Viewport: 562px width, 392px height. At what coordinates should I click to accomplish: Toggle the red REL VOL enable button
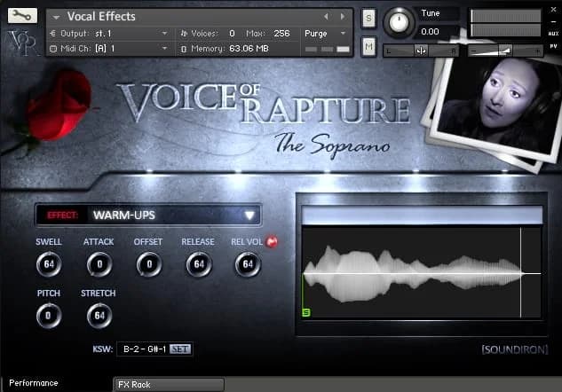(272, 241)
